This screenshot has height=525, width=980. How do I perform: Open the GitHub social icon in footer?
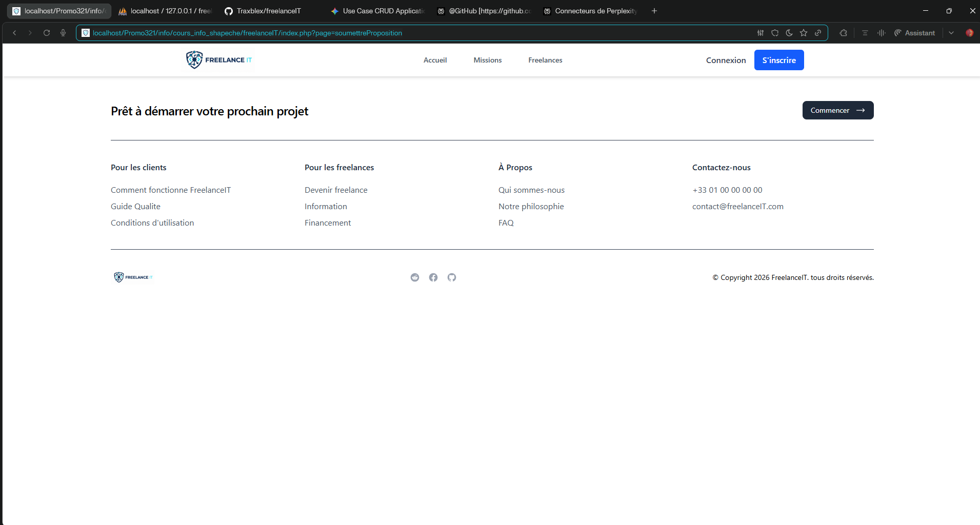452,277
